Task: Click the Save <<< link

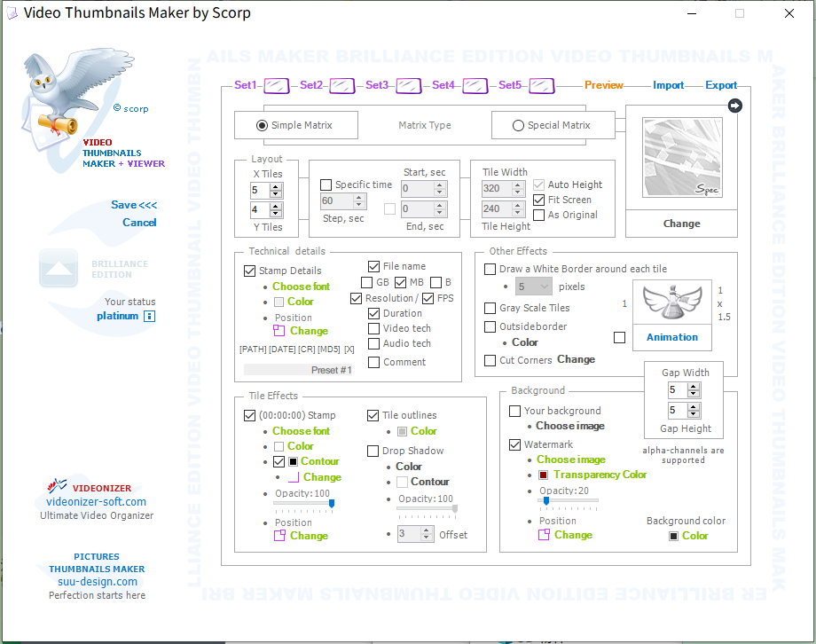Action: coord(134,205)
